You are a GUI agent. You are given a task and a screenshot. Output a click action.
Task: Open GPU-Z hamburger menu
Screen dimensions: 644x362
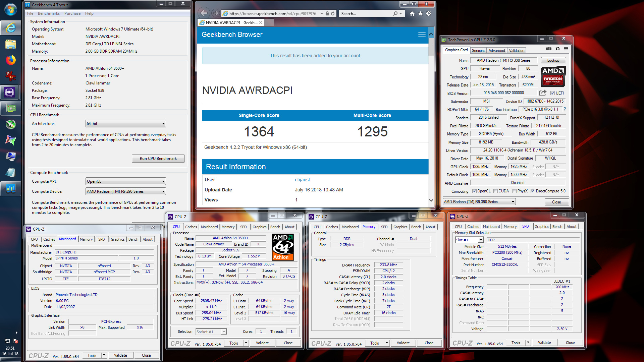pos(566,49)
